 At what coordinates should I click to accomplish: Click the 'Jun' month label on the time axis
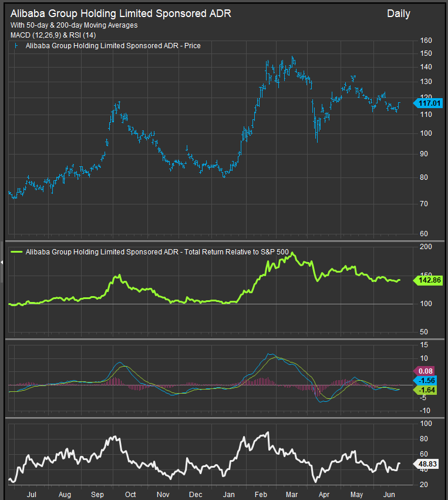(389, 495)
